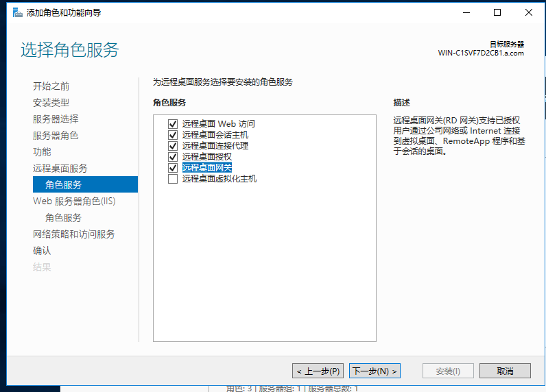Click 取消 button

(x=505, y=371)
